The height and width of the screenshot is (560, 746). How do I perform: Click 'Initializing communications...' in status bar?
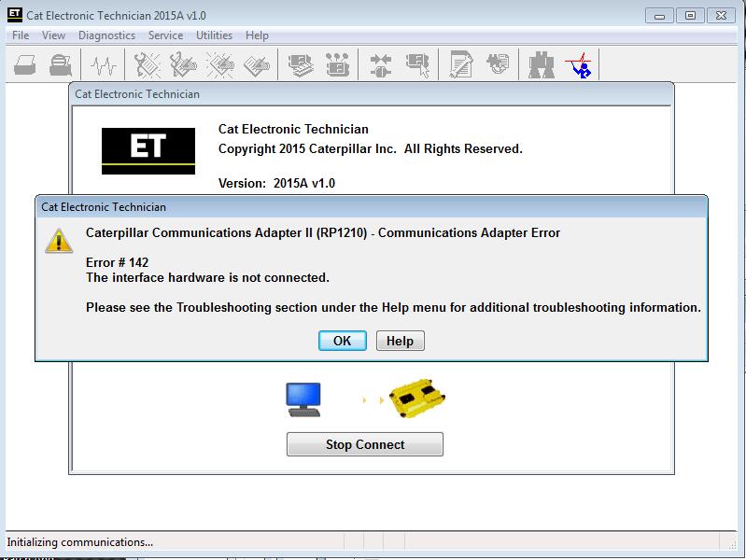click(80, 542)
